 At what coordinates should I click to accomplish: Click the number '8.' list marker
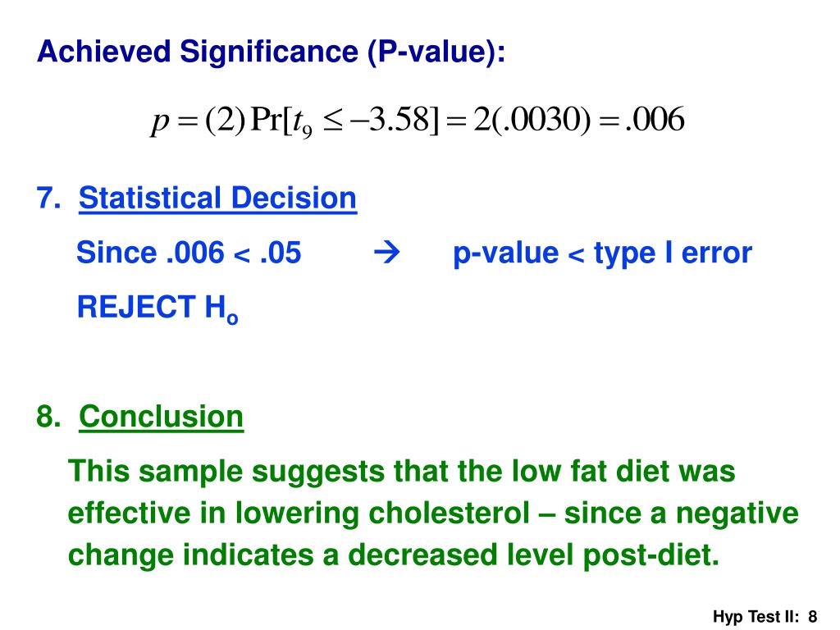point(48,416)
